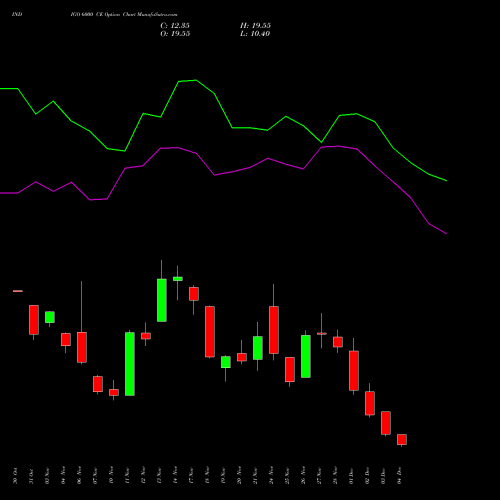Screen dimensions: 500x500
Task: Select the last red candle above 04 Dec
Action: point(402,439)
